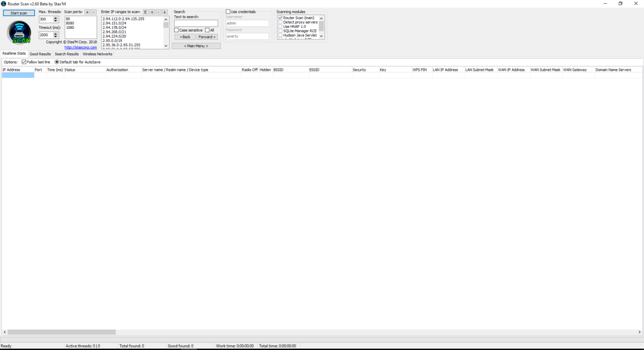
Task: Remove scan port with minus button
Action: 94,12
